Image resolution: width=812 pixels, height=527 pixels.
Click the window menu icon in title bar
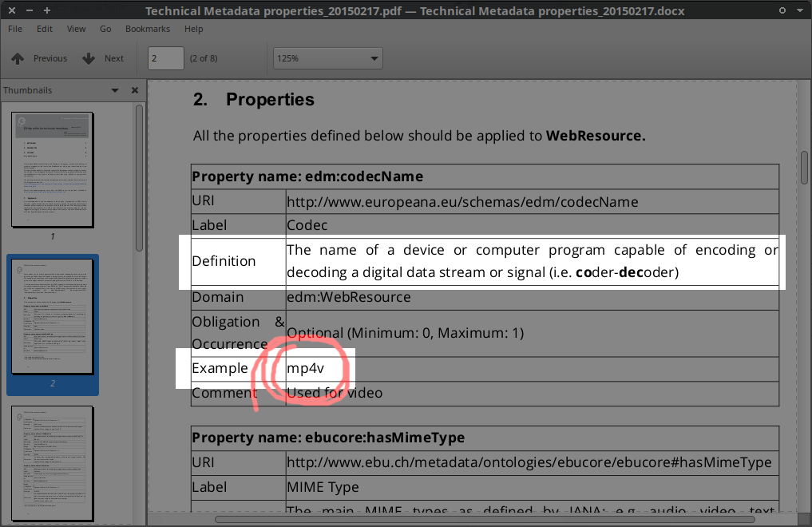click(9, 10)
